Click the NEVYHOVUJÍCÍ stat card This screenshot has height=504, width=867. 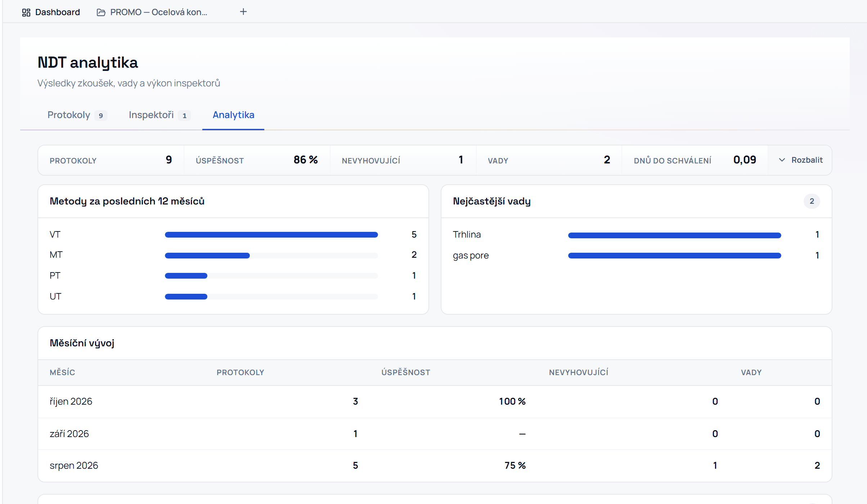(x=403, y=160)
